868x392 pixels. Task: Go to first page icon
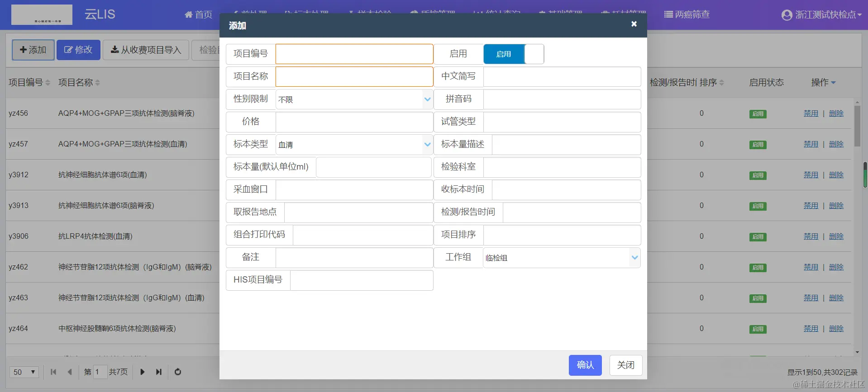pos(53,372)
